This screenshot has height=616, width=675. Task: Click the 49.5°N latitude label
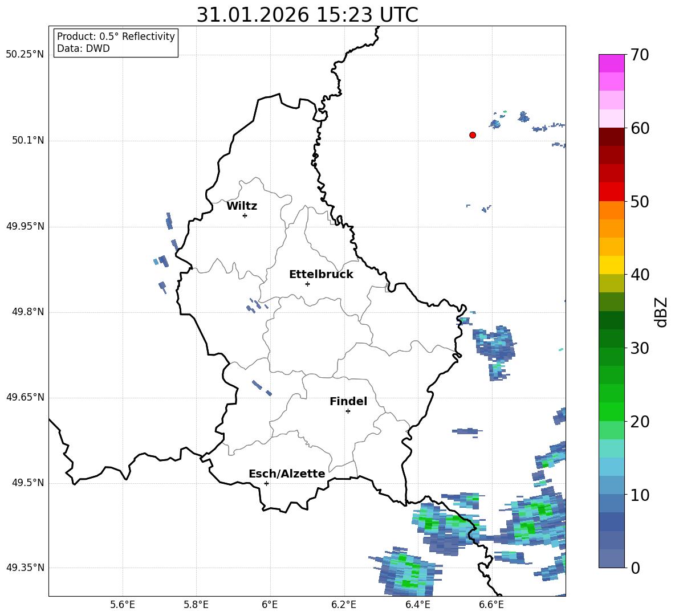click(x=27, y=483)
